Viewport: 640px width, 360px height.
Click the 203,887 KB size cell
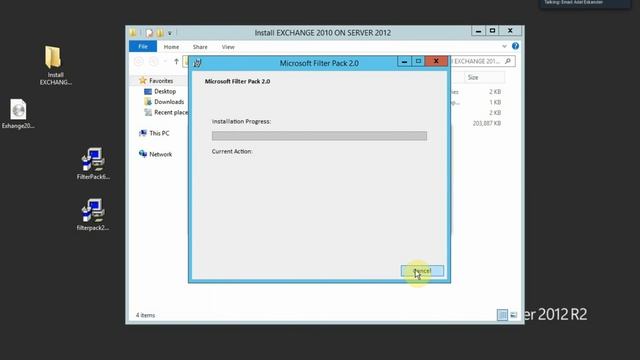click(x=487, y=123)
